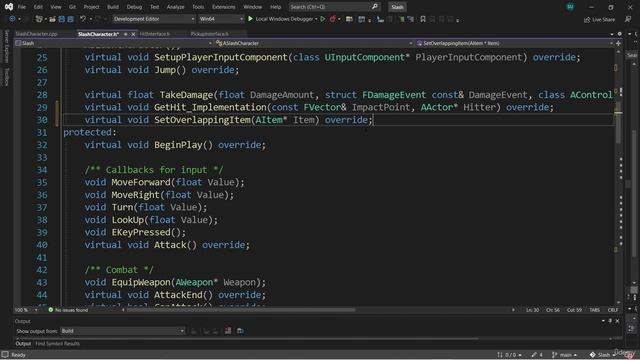
Task: Open the SetOverlappingItem member dropdown
Action: 515,43
